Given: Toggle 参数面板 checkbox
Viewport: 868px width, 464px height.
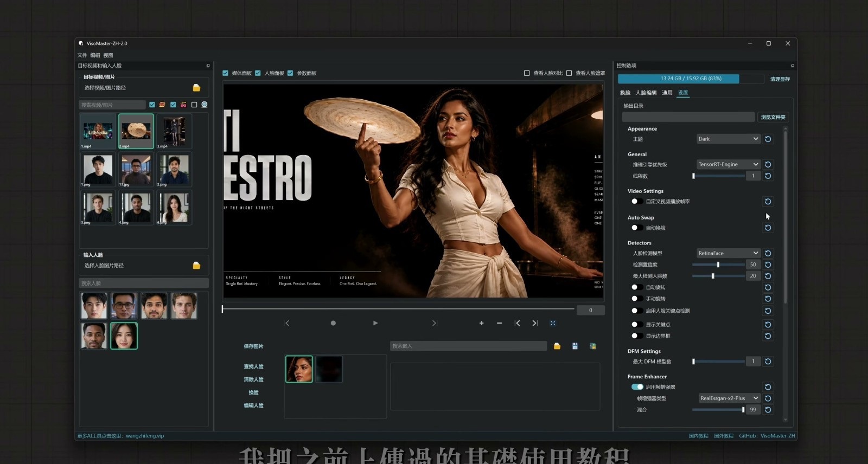Looking at the screenshot, I should 291,73.
